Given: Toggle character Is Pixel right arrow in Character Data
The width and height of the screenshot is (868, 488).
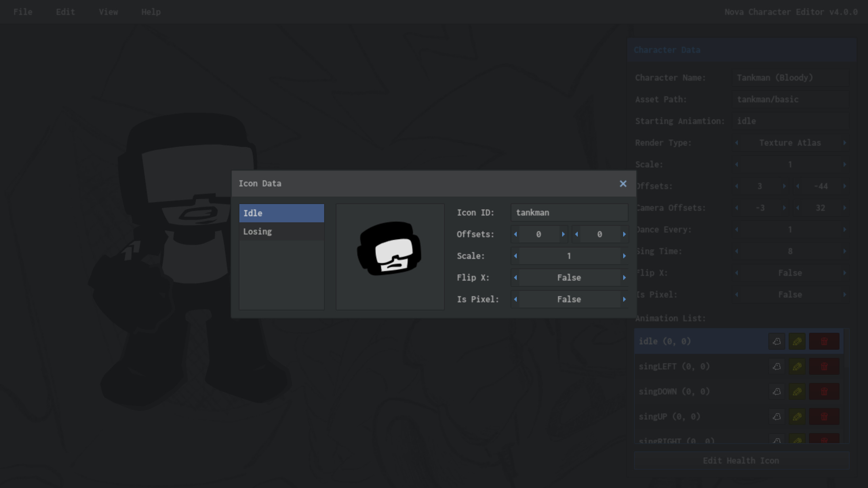Looking at the screenshot, I should 845,294.
